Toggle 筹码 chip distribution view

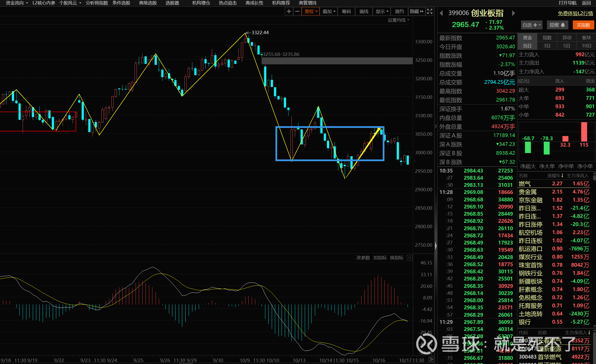[x=346, y=12]
